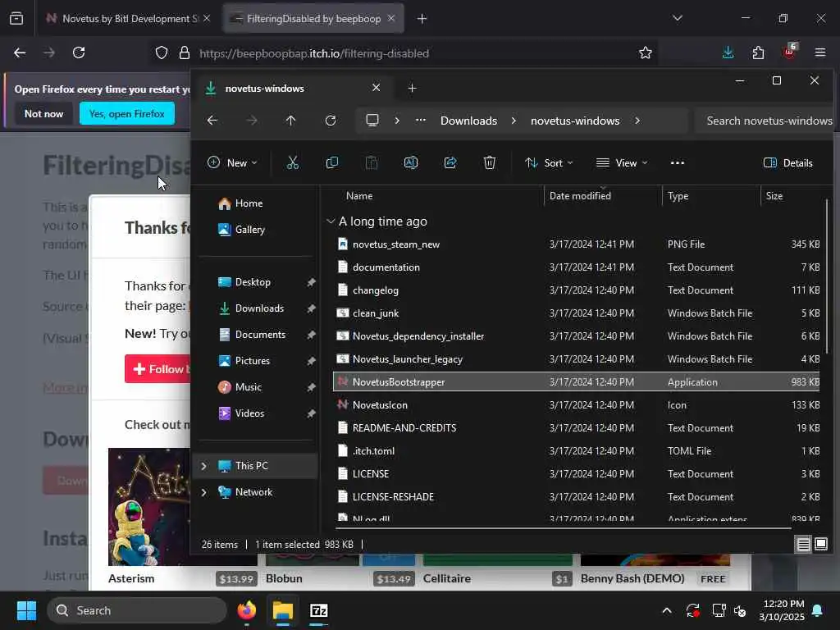Click the Firefox tracking shield icon
Screen dimensions: 840x630
[162, 53]
